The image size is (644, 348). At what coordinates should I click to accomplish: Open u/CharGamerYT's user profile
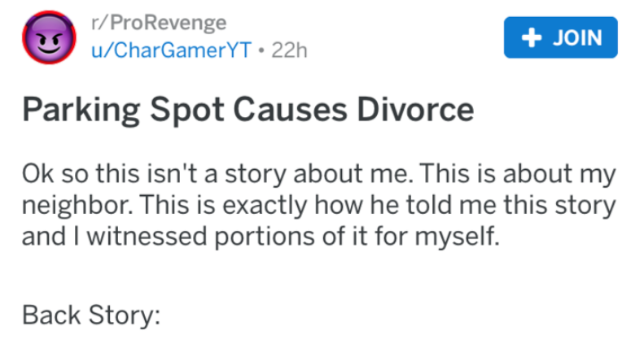[159, 50]
